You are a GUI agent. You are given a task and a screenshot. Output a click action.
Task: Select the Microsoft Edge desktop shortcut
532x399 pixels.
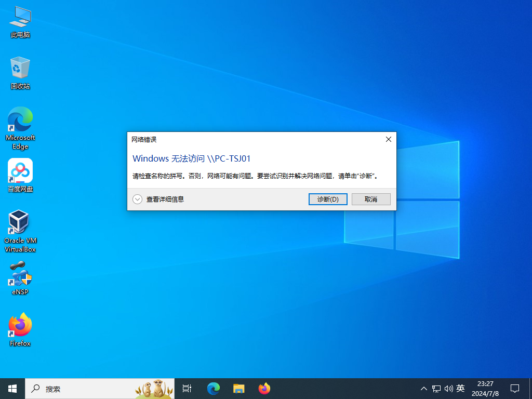click(x=20, y=128)
